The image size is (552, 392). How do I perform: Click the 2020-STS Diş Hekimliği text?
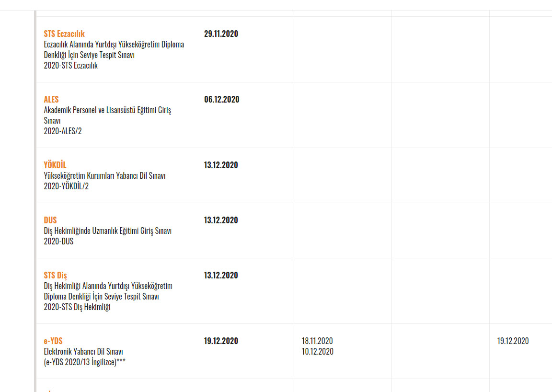(x=77, y=307)
